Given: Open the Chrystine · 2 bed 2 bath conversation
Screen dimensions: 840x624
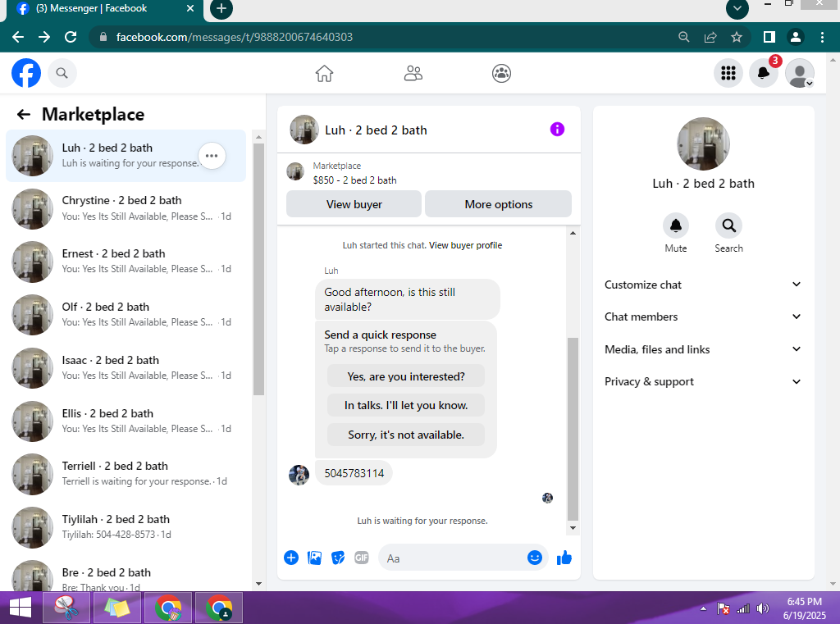Looking at the screenshot, I should tap(126, 208).
